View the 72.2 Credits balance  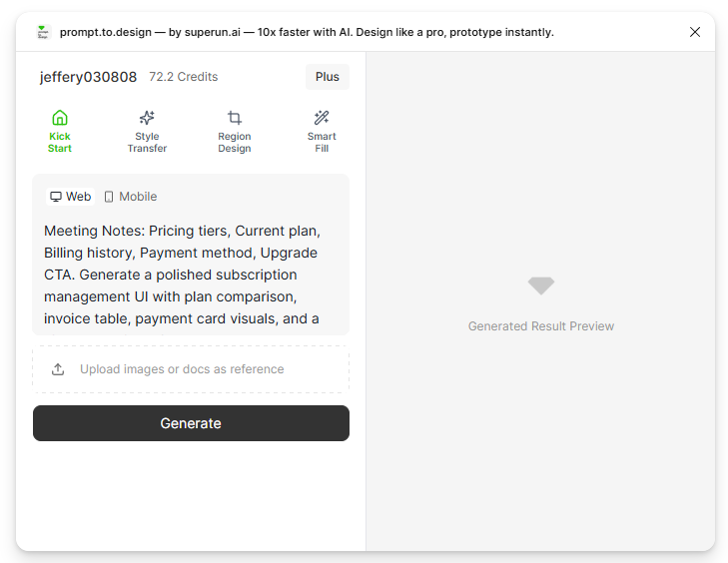pyautogui.click(x=184, y=77)
